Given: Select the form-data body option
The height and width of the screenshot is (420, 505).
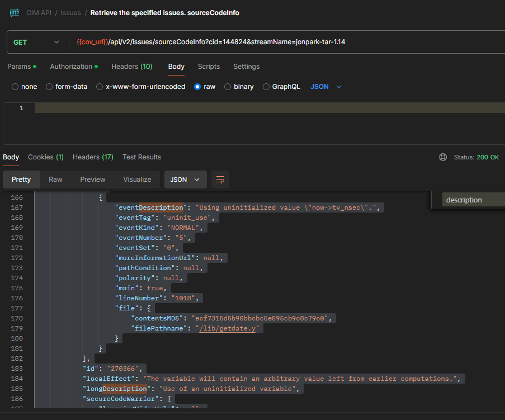Looking at the screenshot, I should click(49, 87).
